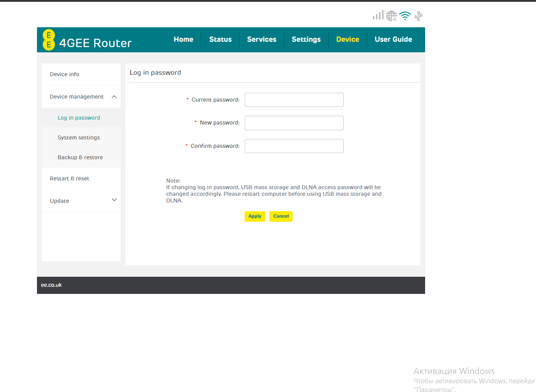The image size is (536, 392).
Task: Collapse the Device management section
Action: point(114,97)
